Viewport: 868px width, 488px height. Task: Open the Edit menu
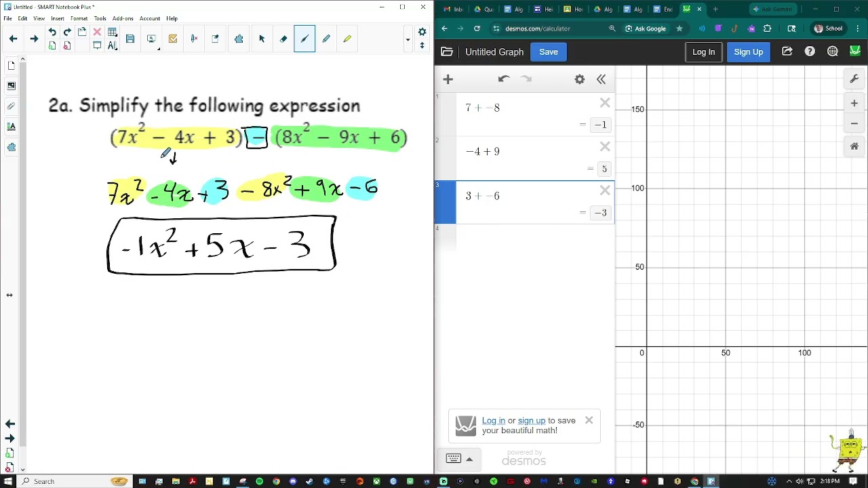(22, 18)
